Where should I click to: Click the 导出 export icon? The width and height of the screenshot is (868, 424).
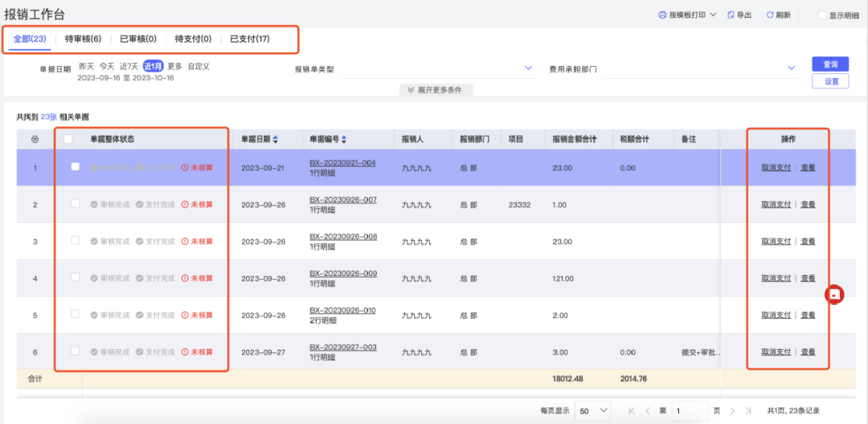pos(731,15)
